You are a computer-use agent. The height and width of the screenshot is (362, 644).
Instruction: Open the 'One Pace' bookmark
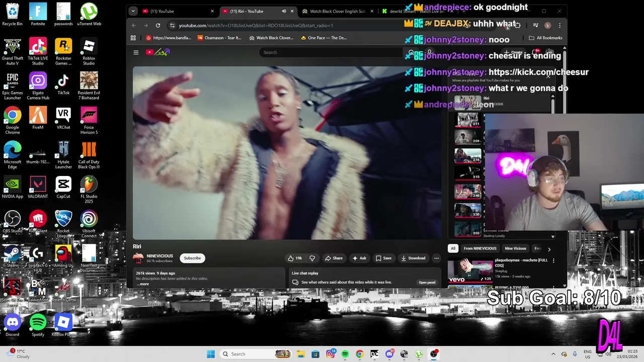click(x=324, y=38)
